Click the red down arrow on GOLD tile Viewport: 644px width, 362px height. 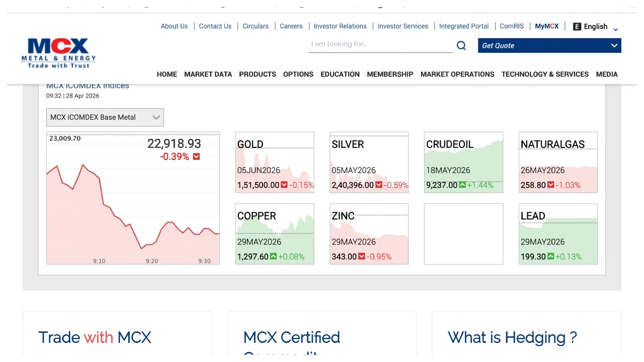click(284, 186)
